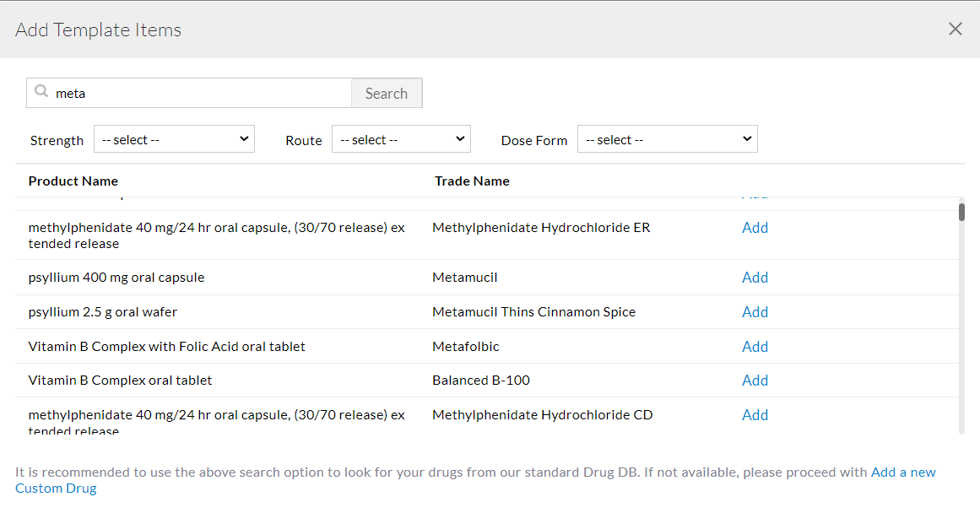The image size is (980, 513).
Task: Open the Dose Form dropdown
Action: click(667, 139)
